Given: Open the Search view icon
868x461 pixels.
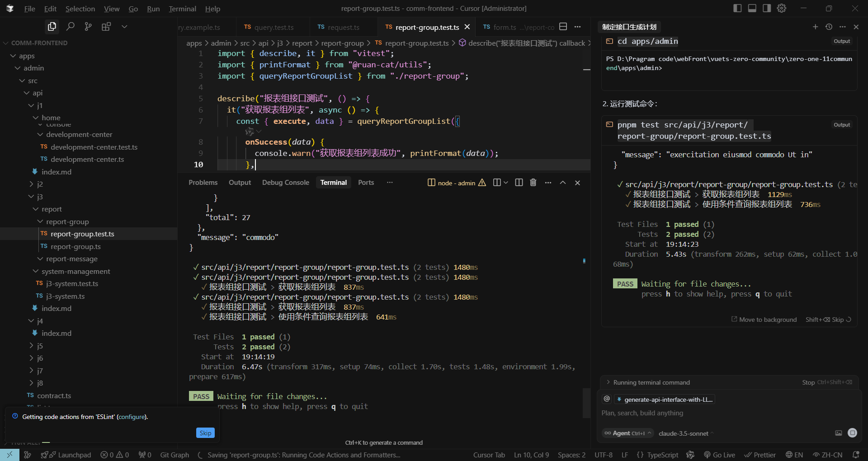Looking at the screenshot, I should [x=70, y=27].
